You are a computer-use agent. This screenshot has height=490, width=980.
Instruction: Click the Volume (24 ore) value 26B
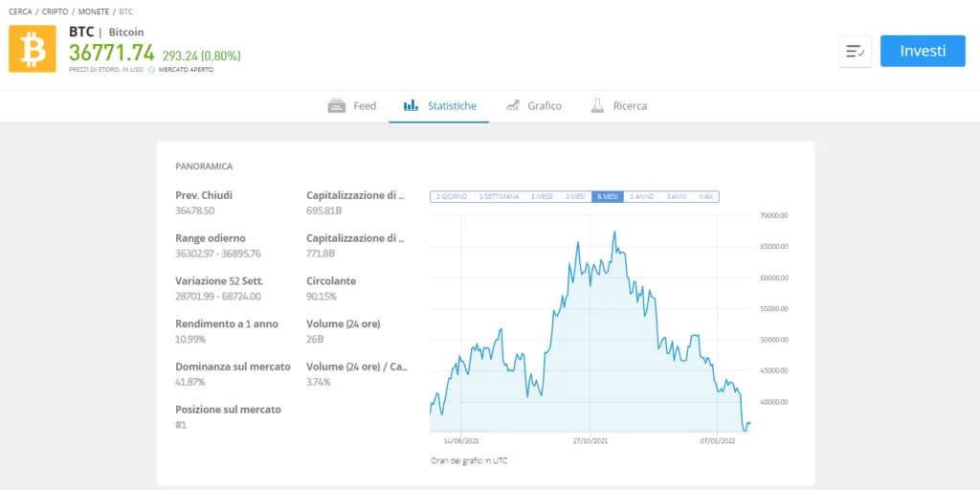[x=315, y=340]
